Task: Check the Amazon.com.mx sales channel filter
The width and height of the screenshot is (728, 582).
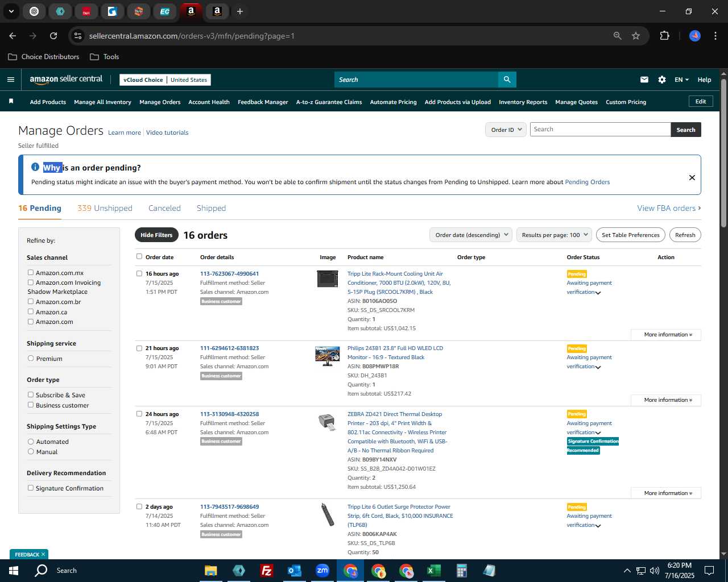Action: [31, 273]
